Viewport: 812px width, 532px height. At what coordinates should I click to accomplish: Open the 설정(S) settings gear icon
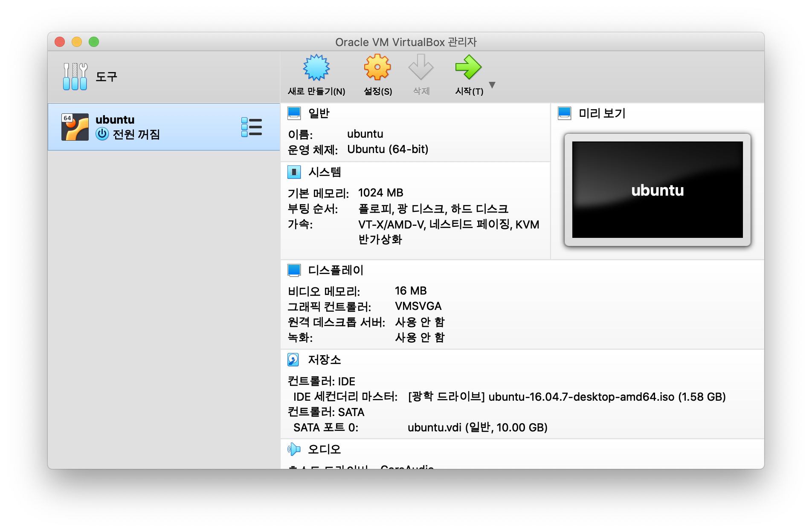click(377, 67)
